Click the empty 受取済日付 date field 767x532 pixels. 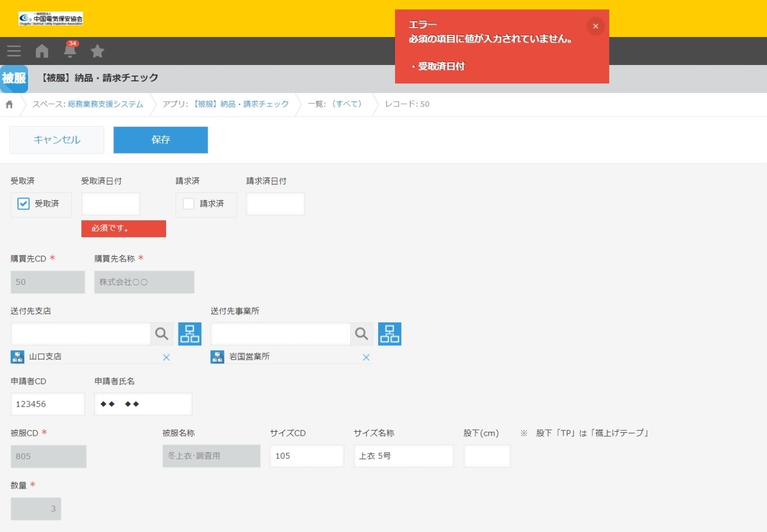(111, 204)
